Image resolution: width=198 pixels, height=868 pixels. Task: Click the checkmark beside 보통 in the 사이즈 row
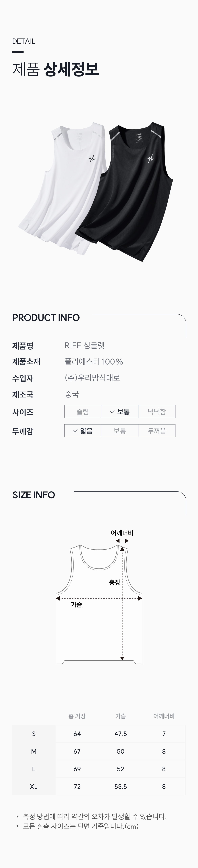click(x=113, y=412)
